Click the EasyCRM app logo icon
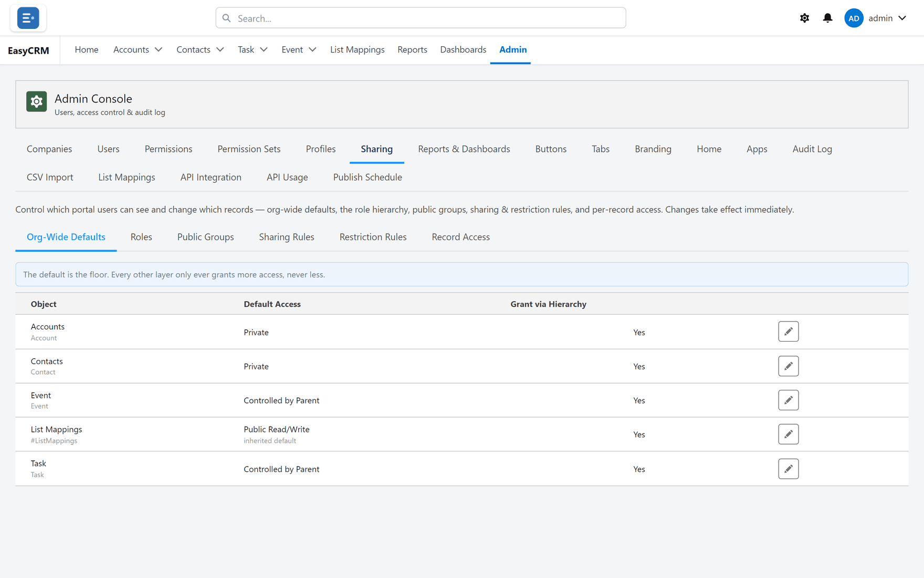 click(x=28, y=18)
